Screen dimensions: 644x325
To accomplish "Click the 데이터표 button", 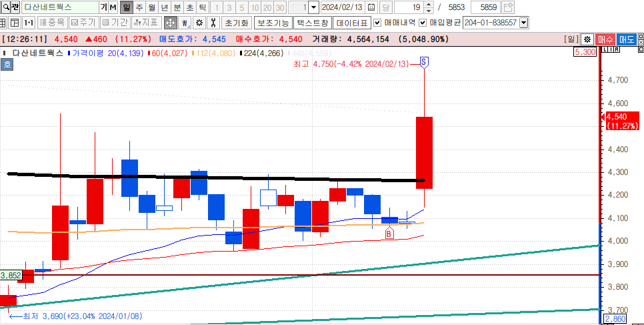I will [x=351, y=23].
